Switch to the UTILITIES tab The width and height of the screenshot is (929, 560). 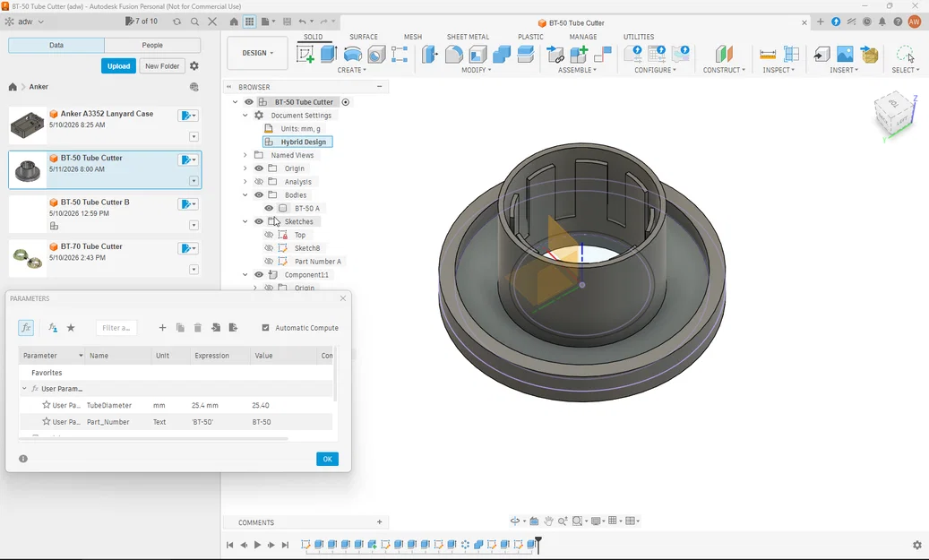tap(639, 37)
